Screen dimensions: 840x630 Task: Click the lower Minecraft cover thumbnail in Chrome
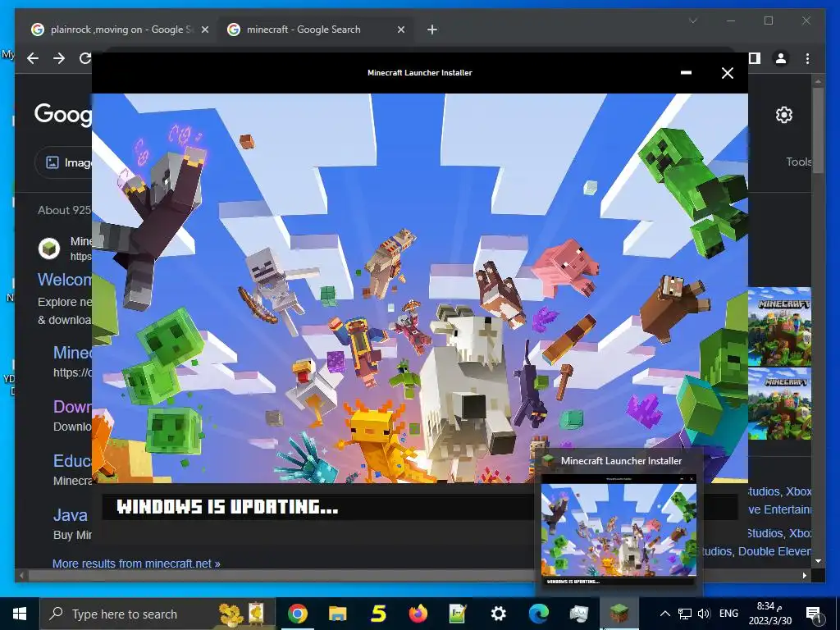pos(779,404)
